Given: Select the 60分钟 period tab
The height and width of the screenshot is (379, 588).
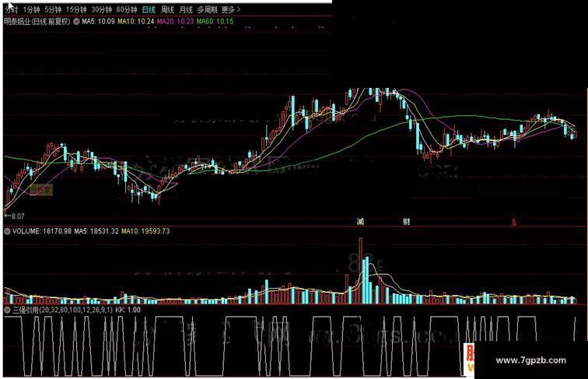Looking at the screenshot, I should [127, 9].
